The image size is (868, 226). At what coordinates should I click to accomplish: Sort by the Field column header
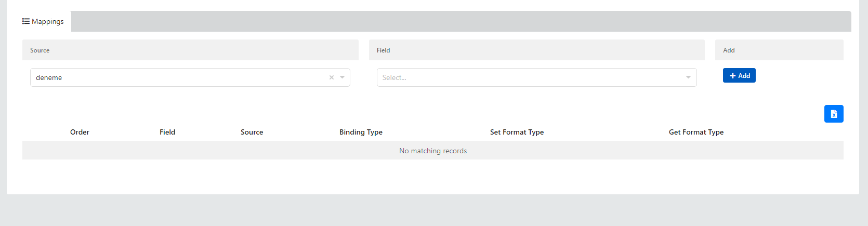click(167, 132)
